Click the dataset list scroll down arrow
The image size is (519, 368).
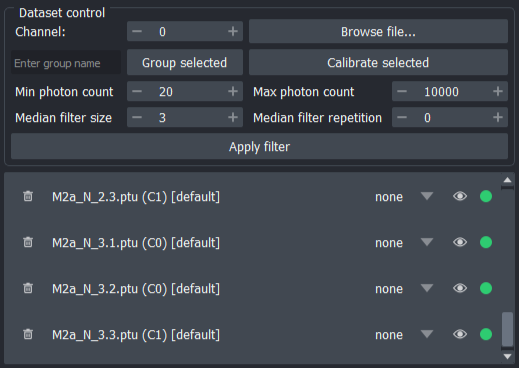(507, 356)
